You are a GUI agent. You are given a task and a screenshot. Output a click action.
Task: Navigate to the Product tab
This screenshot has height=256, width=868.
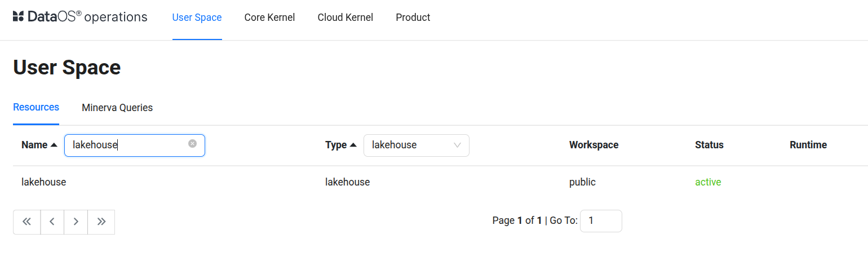pos(413,17)
